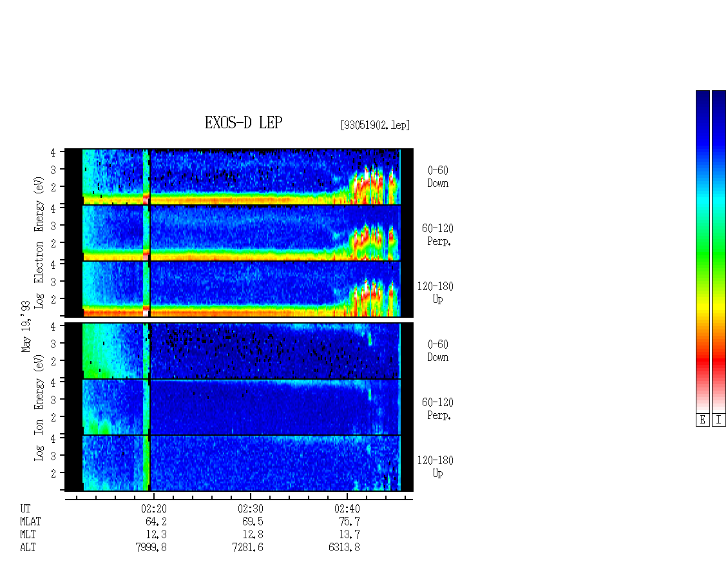Click the ion 60-120 Perp. pitch angle label
Image resolution: width=728 pixels, height=564 pixels.
point(437,409)
